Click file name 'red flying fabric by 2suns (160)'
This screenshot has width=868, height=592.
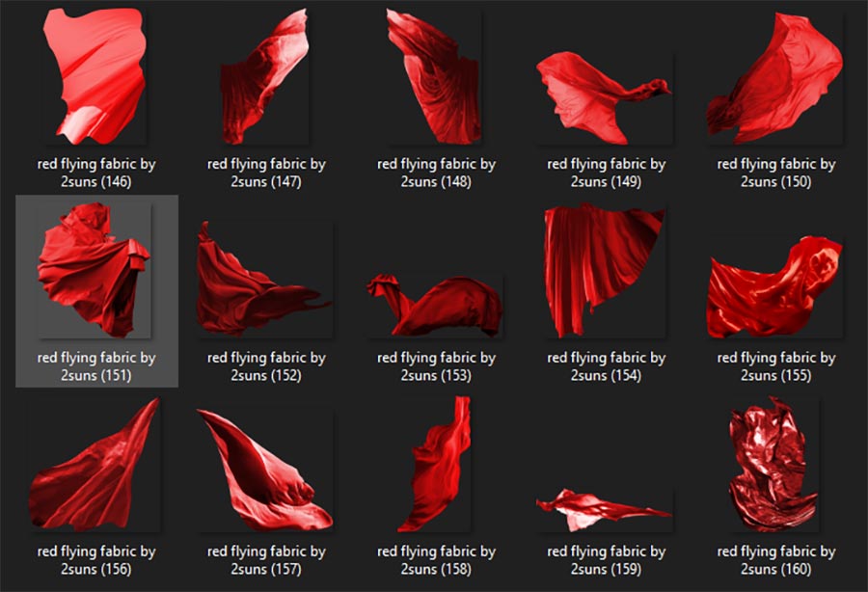tap(776, 560)
